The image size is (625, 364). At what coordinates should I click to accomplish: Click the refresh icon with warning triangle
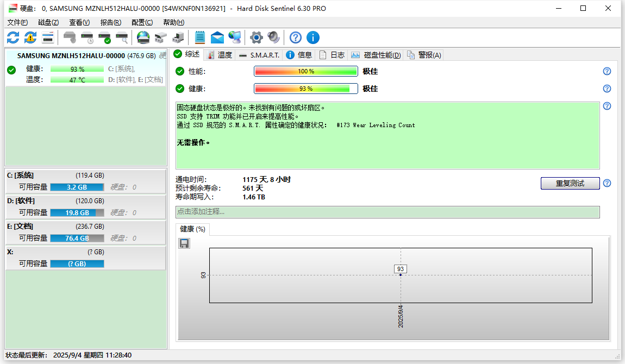30,37
